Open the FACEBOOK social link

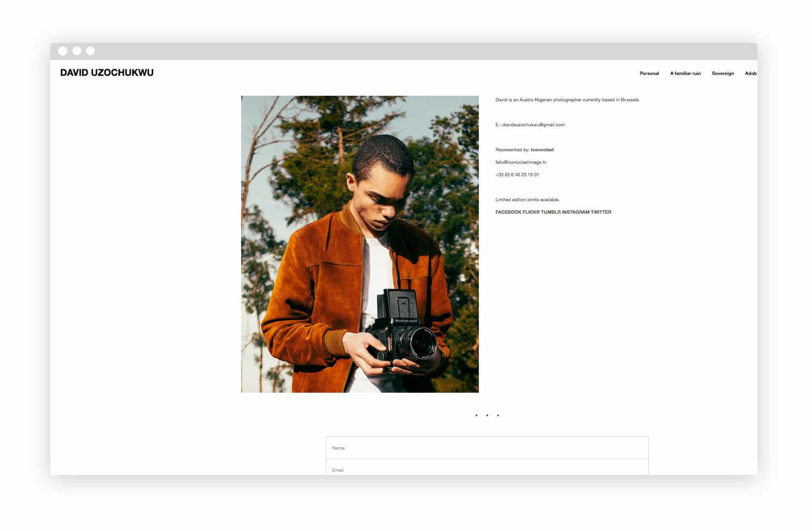pyautogui.click(x=508, y=212)
